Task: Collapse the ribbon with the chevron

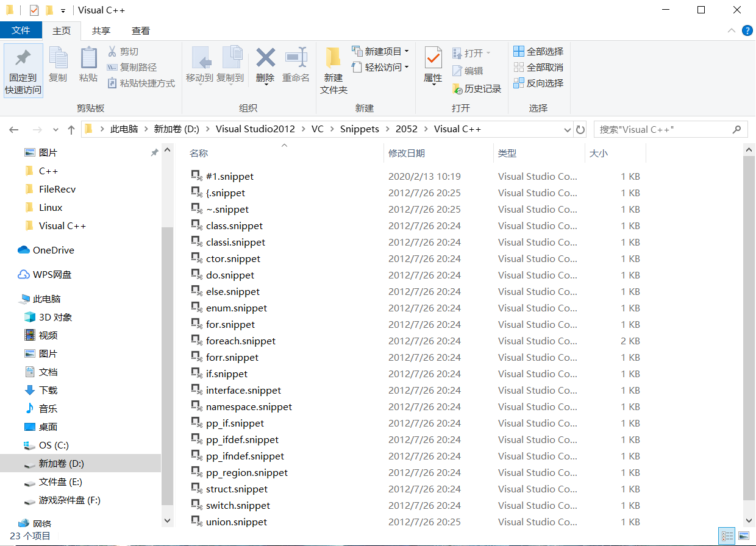Action: (732, 30)
